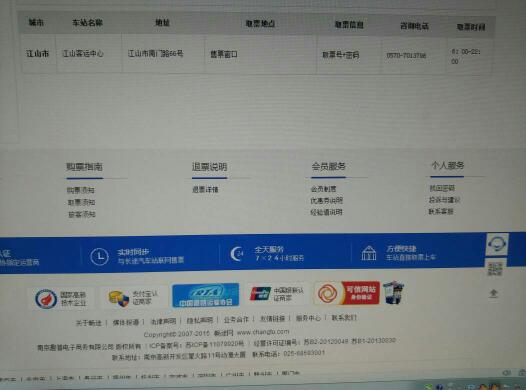Image resolution: width=526 pixels, height=390 pixels.
Task: Click the 服务中心 footer link
Action: point(308,318)
